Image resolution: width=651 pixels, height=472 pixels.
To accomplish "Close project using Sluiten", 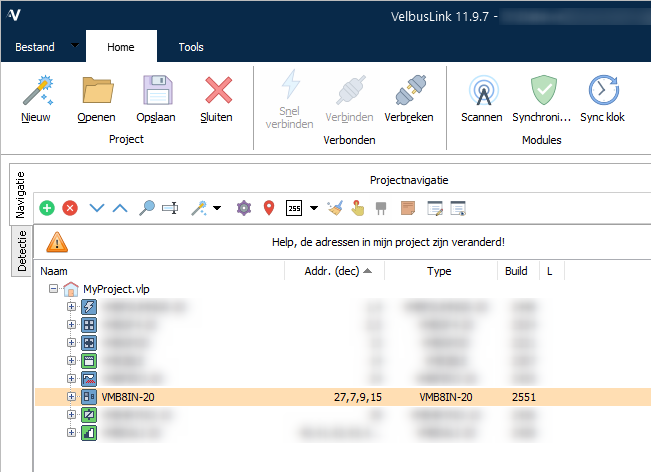I will (x=217, y=99).
